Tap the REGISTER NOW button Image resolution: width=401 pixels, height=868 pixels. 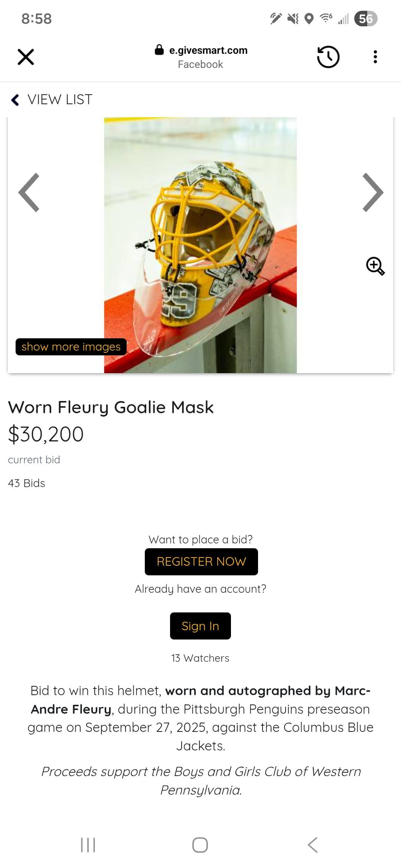coord(201,562)
